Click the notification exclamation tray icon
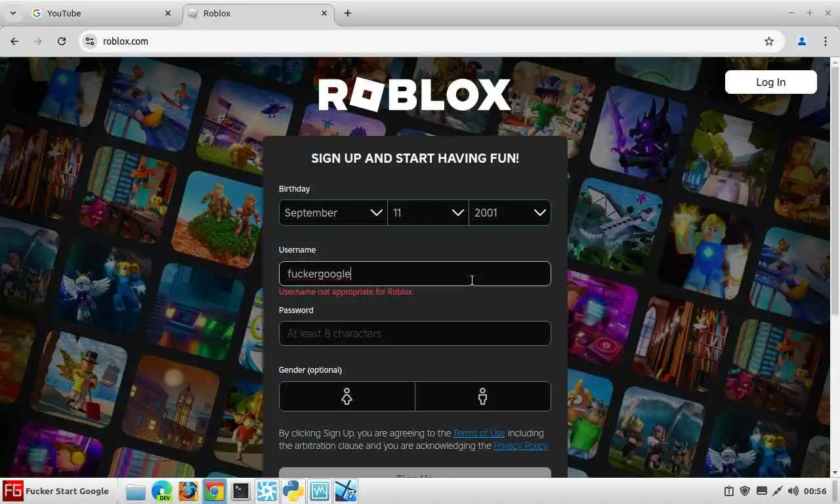The height and width of the screenshot is (504, 840). tap(728, 491)
